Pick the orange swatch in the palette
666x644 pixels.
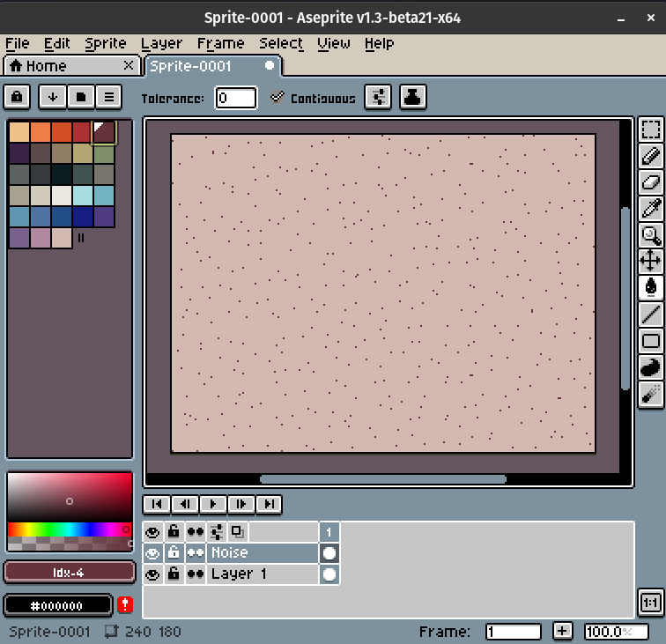pos(41,132)
